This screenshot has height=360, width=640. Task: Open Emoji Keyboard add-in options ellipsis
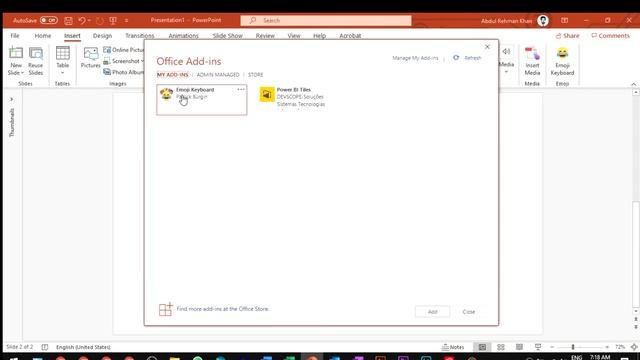tap(241, 89)
